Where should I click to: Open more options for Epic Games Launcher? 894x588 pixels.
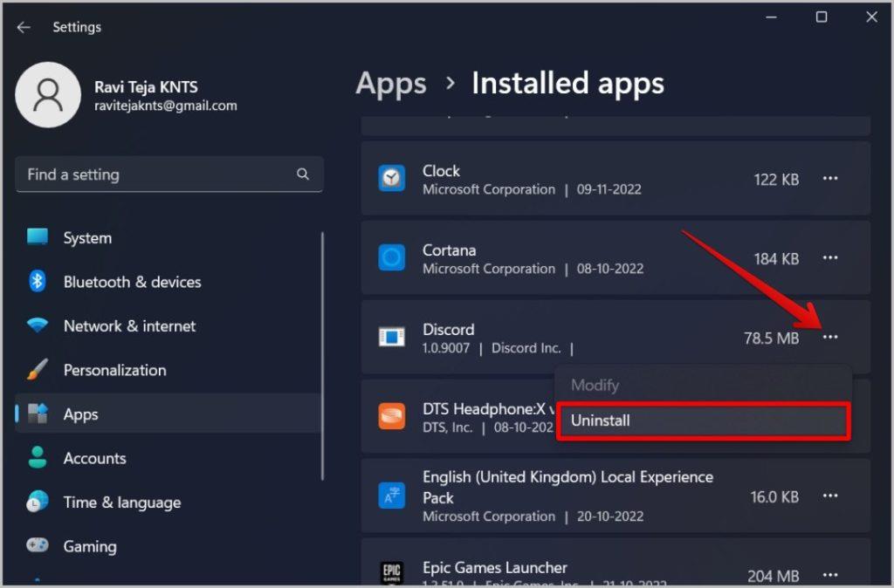[830, 574]
